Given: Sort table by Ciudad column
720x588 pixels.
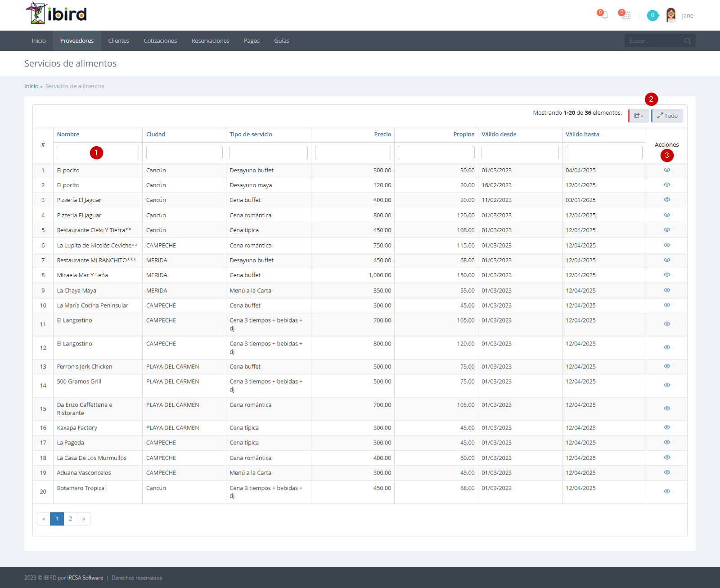Looking at the screenshot, I should tap(156, 135).
